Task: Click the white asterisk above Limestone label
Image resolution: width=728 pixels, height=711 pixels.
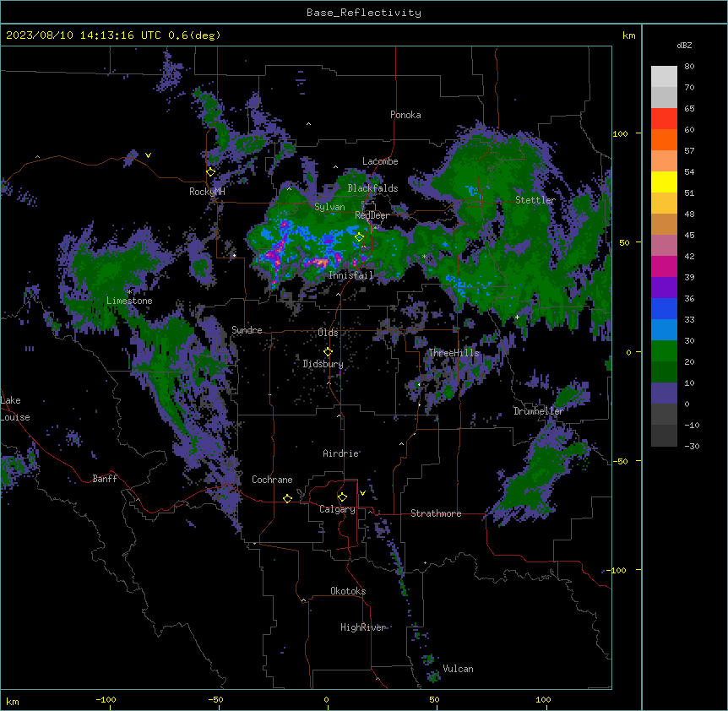Action: pyautogui.click(x=129, y=291)
